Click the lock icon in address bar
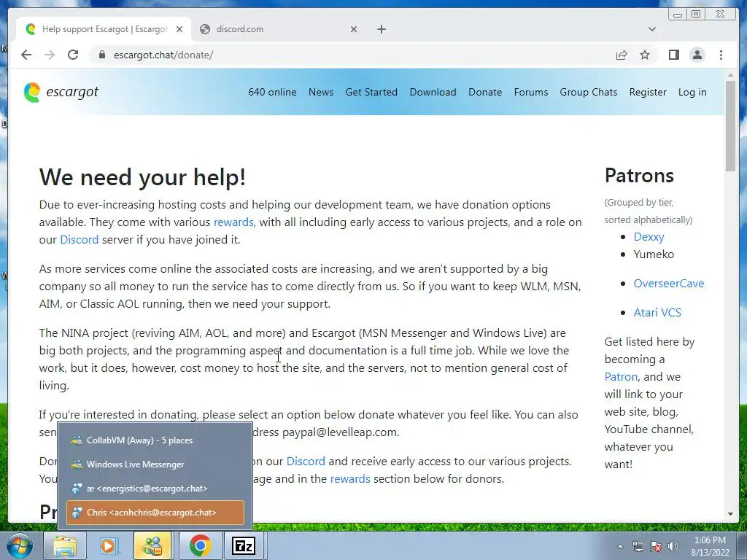The image size is (747, 560). pos(101,55)
